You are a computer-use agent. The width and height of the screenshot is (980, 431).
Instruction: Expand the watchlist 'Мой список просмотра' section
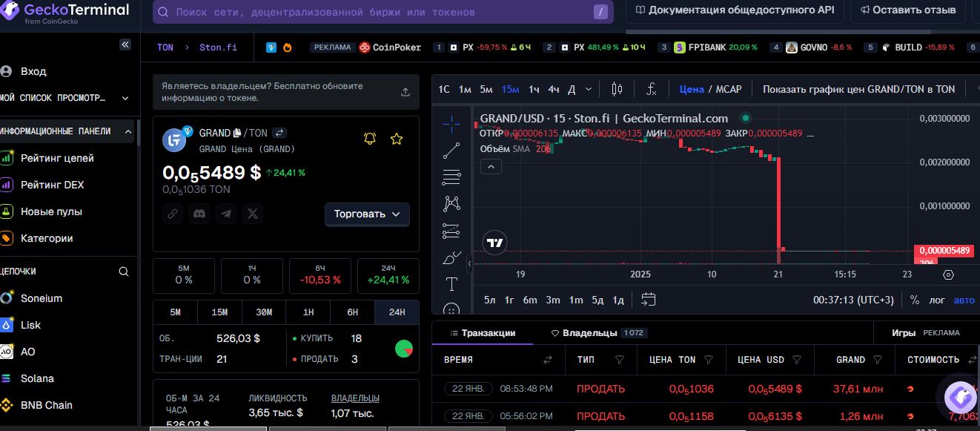tap(125, 98)
